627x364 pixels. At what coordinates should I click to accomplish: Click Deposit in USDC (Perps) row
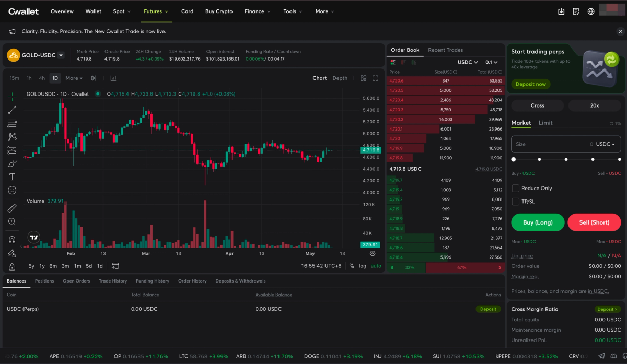[x=488, y=309]
